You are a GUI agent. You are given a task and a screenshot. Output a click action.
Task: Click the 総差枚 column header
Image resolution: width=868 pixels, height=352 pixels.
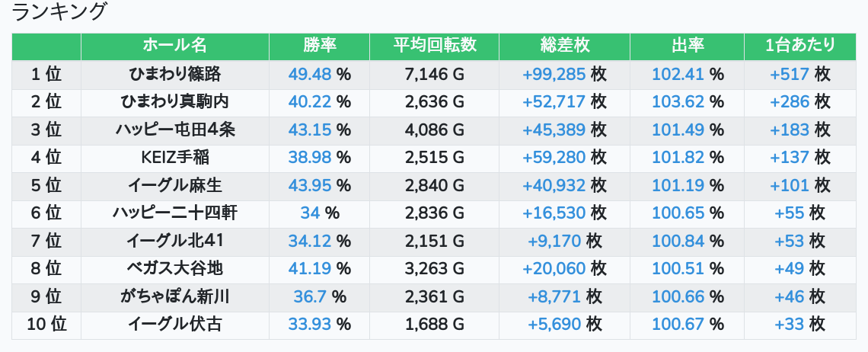coord(564,46)
